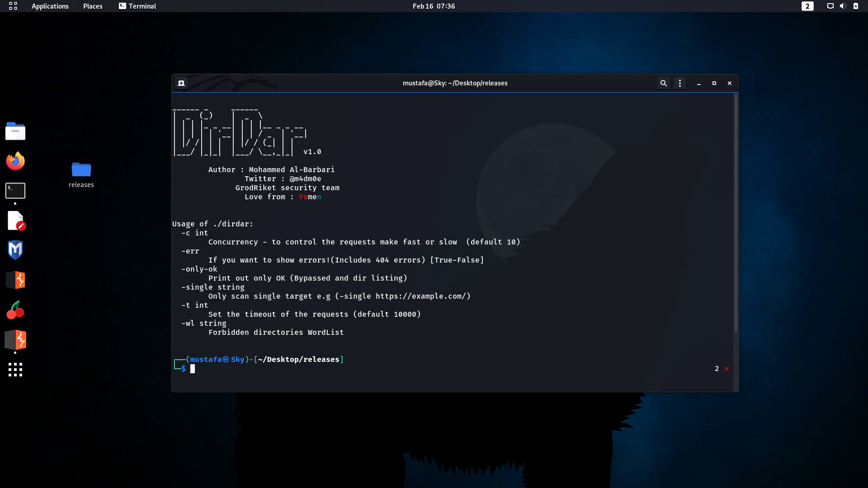
Task: Launch Metasploit from the dock
Action: (15, 250)
